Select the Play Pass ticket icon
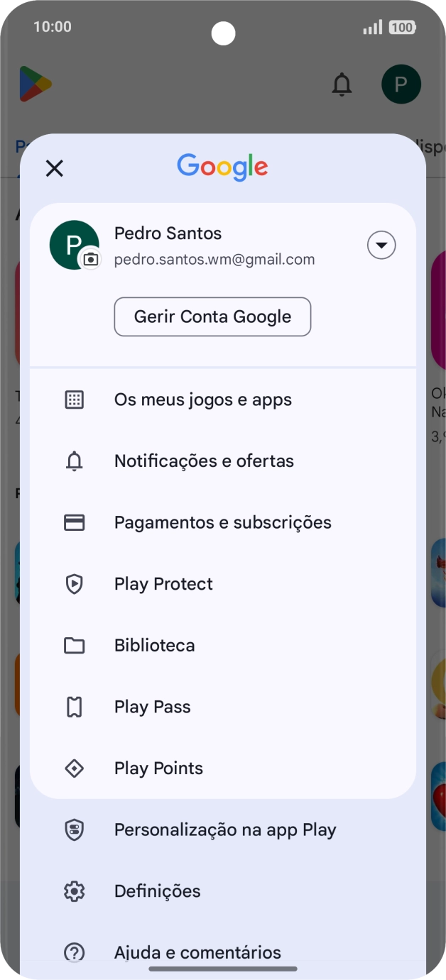Screen dimensions: 446x980 [x=75, y=706]
